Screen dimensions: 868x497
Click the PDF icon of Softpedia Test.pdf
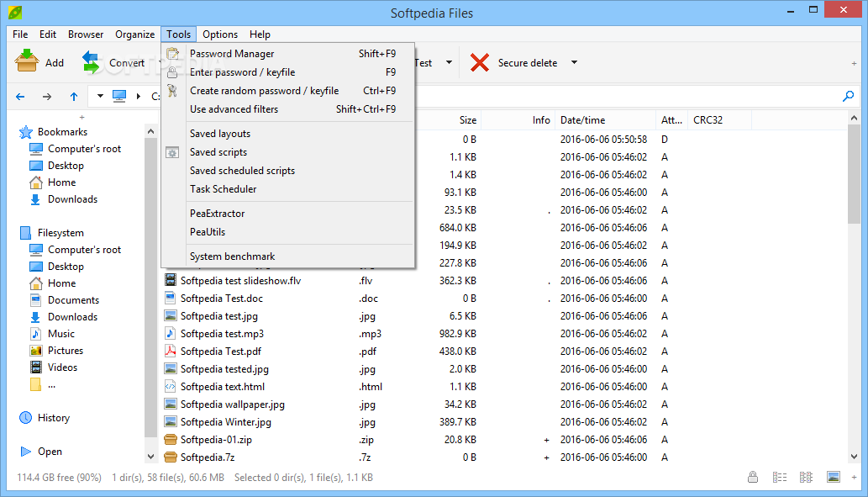point(171,352)
